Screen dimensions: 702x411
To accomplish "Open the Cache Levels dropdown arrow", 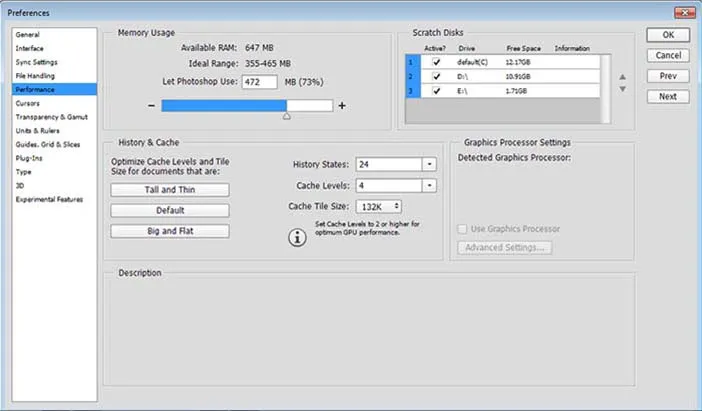I will [429, 185].
